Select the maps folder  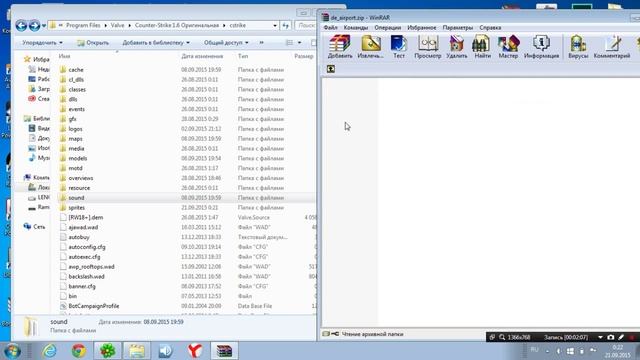(76, 139)
